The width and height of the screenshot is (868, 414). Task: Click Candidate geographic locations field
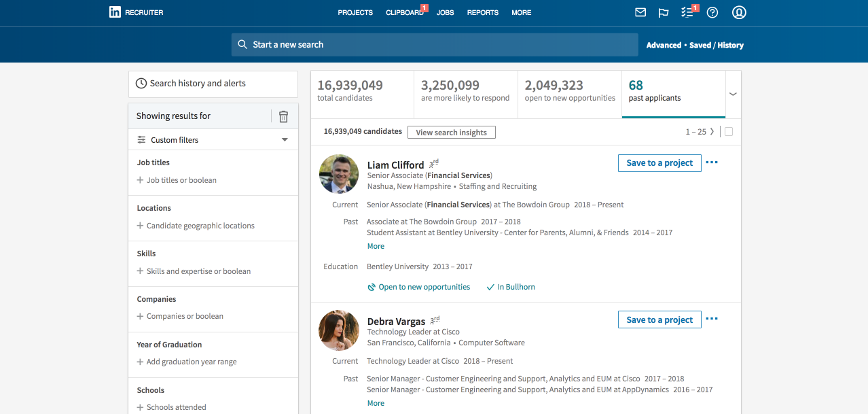point(200,226)
